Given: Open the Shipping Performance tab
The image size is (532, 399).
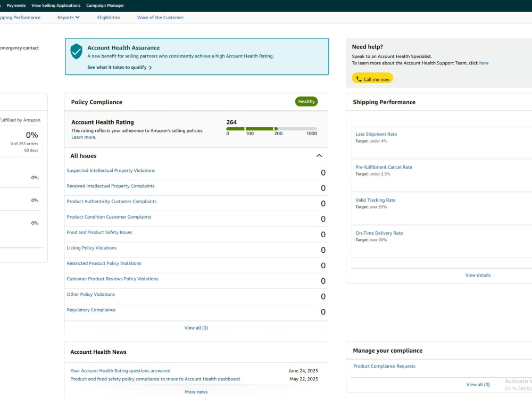Looking at the screenshot, I should (x=20, y=18).
